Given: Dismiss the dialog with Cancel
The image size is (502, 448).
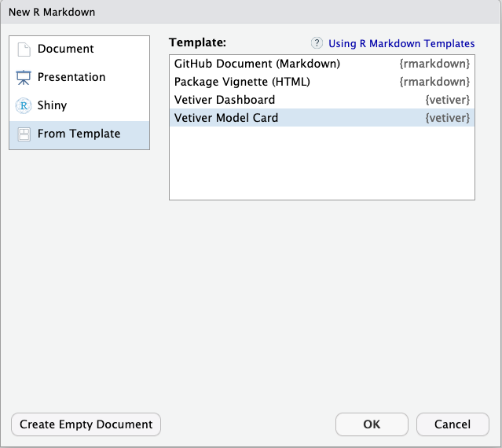Looking at the screenshot, I should click(x=453, y=424).
